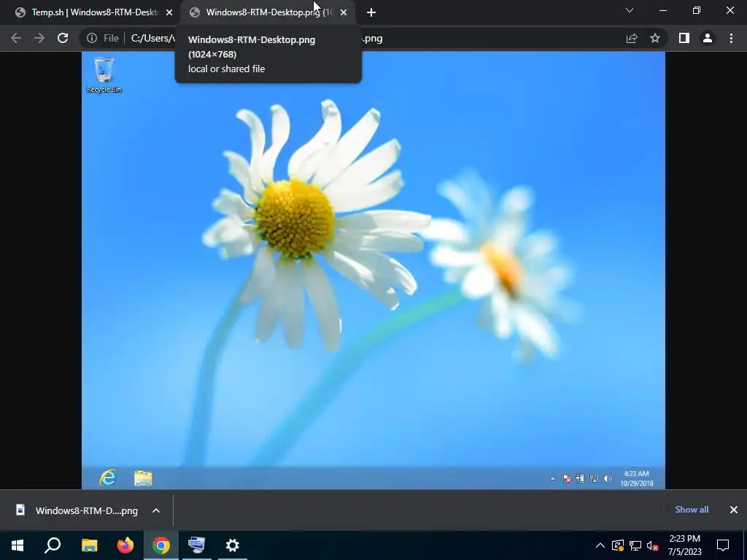Image resolution: width=747 pixels, height=560 pixels.
Task: Reload the current page
Action: pos(63,38)
